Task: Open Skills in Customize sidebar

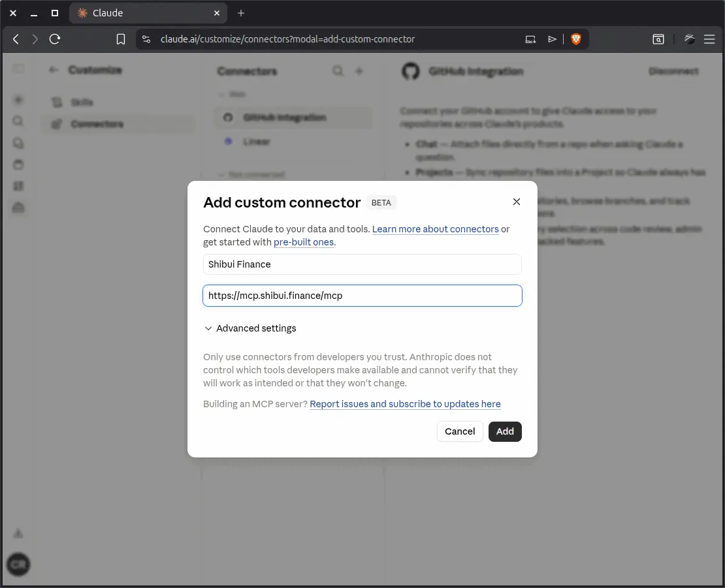Action: 118,102
